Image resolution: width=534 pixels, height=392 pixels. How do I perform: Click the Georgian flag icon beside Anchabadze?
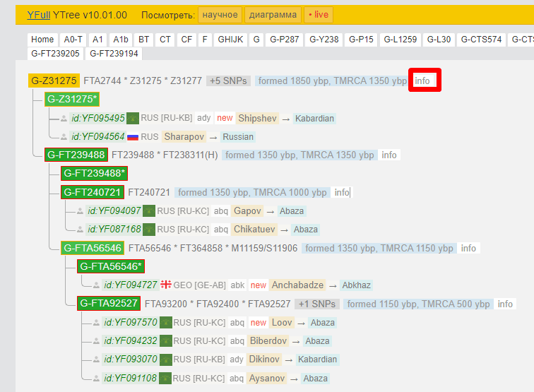click(x=167, y=285)
